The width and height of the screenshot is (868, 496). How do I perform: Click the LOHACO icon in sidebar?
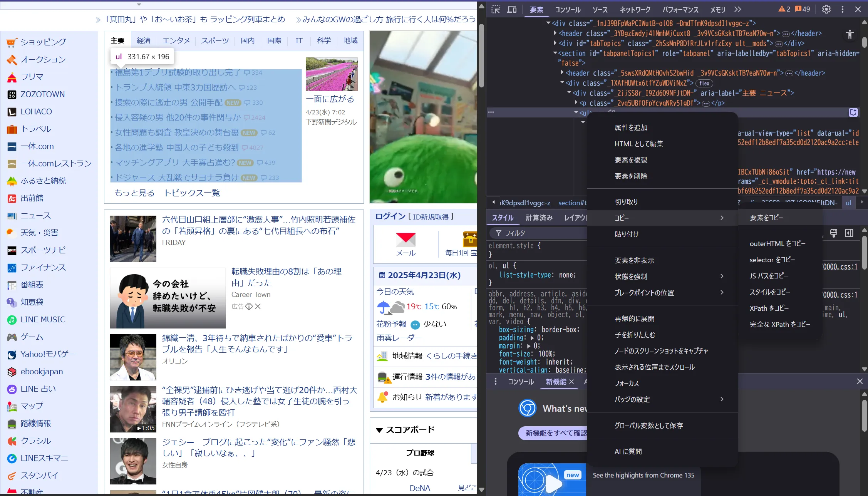click(x=12, y=112)
